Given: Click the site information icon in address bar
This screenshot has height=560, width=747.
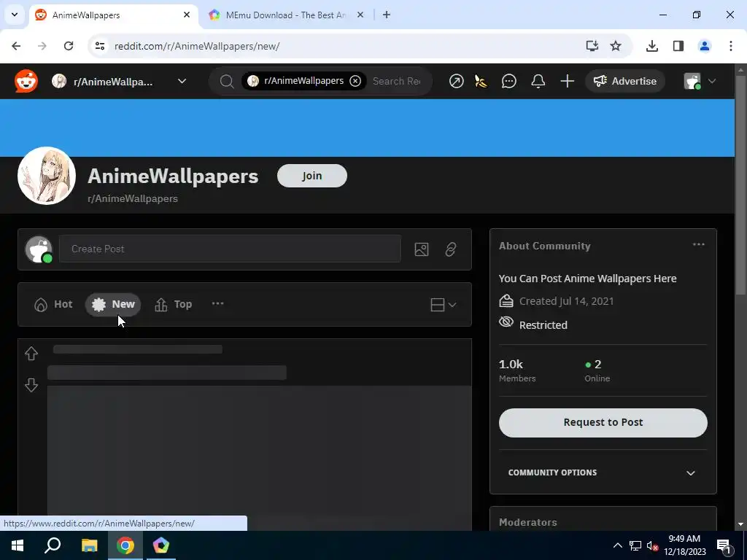Looking at the screenshot, I should coord(99,46).
